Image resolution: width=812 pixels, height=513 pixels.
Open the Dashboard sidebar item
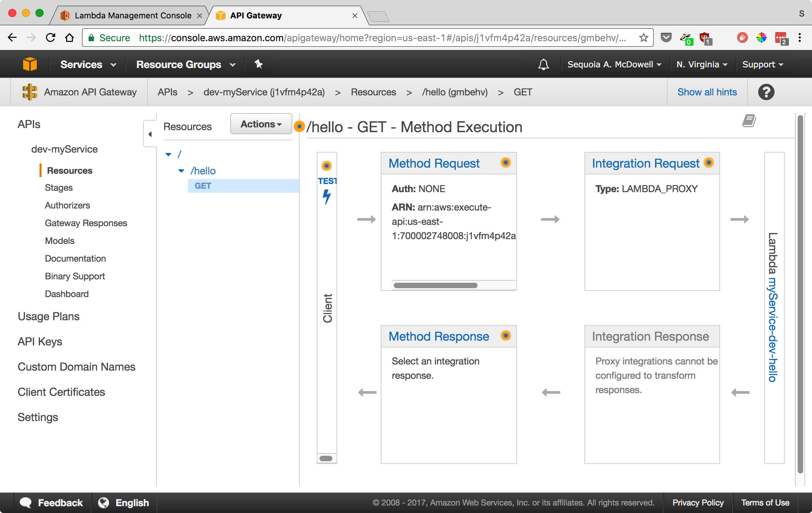point(67,294)
